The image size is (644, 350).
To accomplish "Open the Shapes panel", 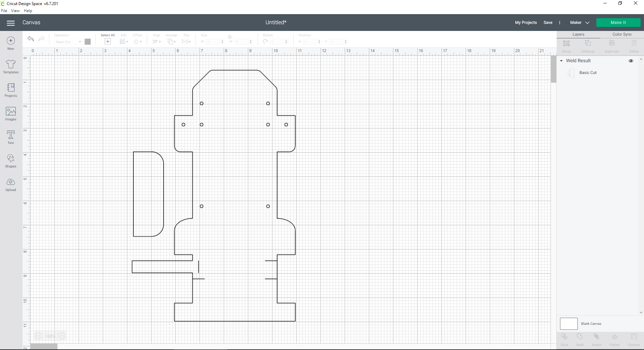I will [10, 161].
